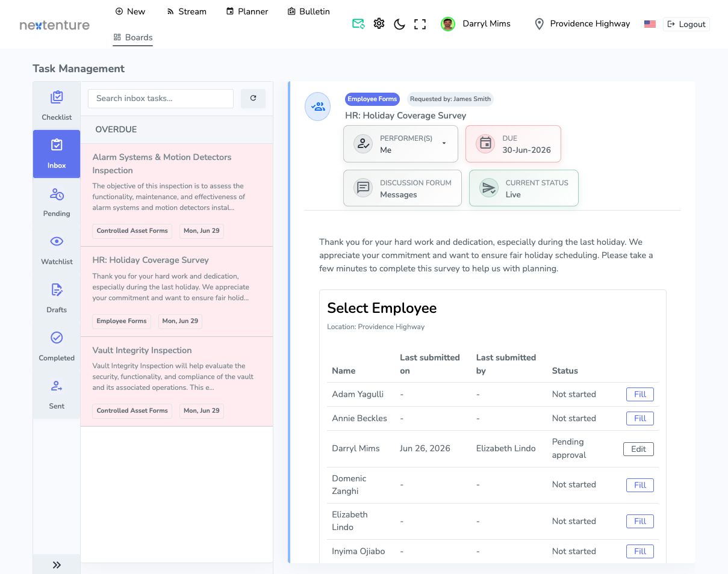Open the Drafts sidebar section
The image size is (728, 574).
coord(57,298)
